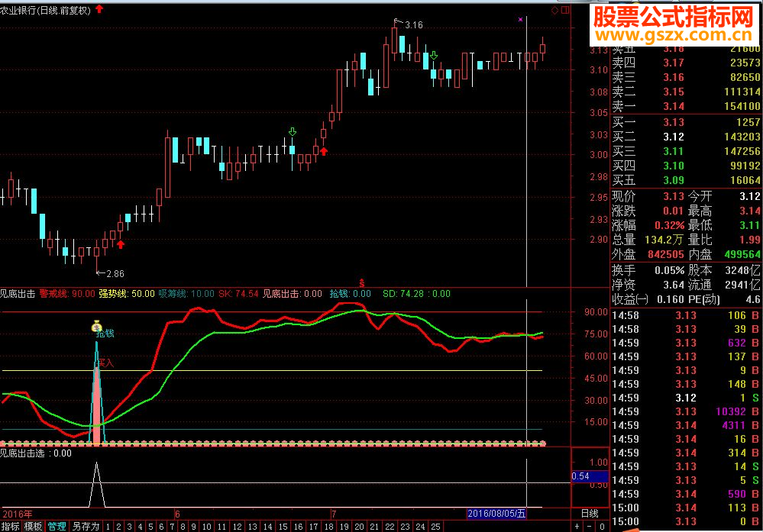Select template number 20 in bottom bar
763x532 pixels.
point(359,527)
